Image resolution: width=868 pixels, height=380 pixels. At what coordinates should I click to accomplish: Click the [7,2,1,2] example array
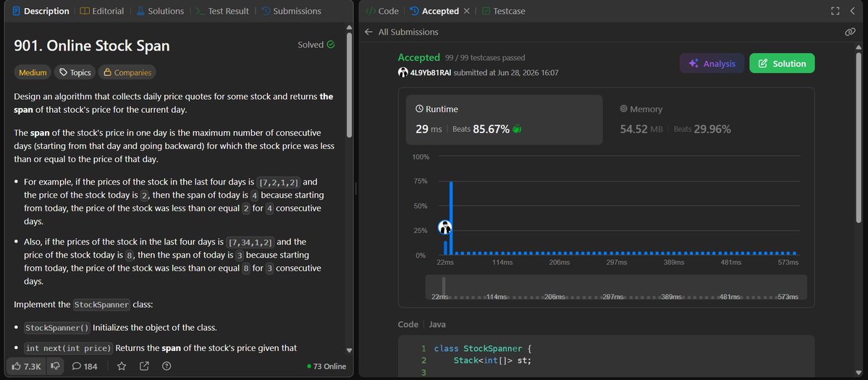click(x=280, y=182)
